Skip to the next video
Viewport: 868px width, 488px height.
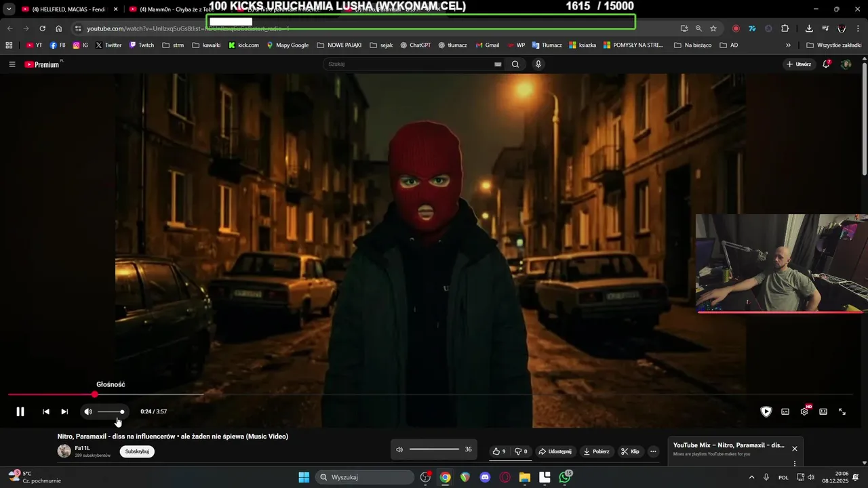[64, 411]
